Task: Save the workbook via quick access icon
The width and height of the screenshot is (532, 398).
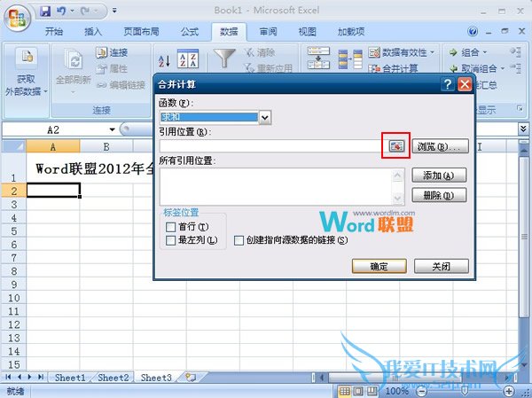Action: pyautogui.click(x=45, y=12)
